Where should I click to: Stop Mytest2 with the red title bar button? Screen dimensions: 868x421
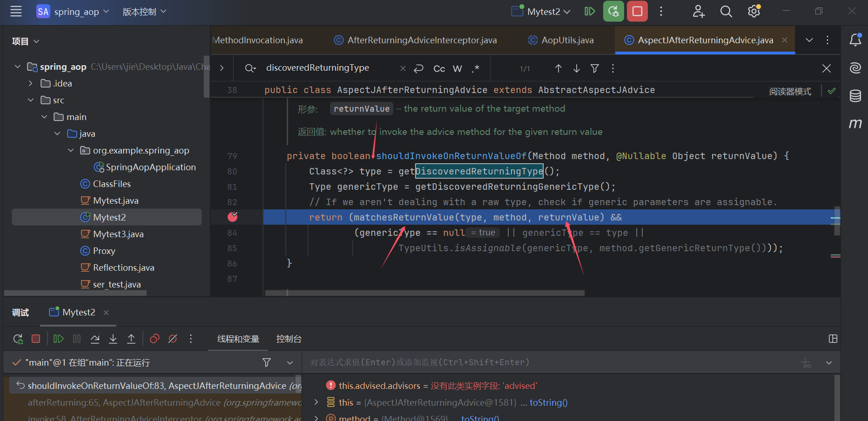point(637,11)
